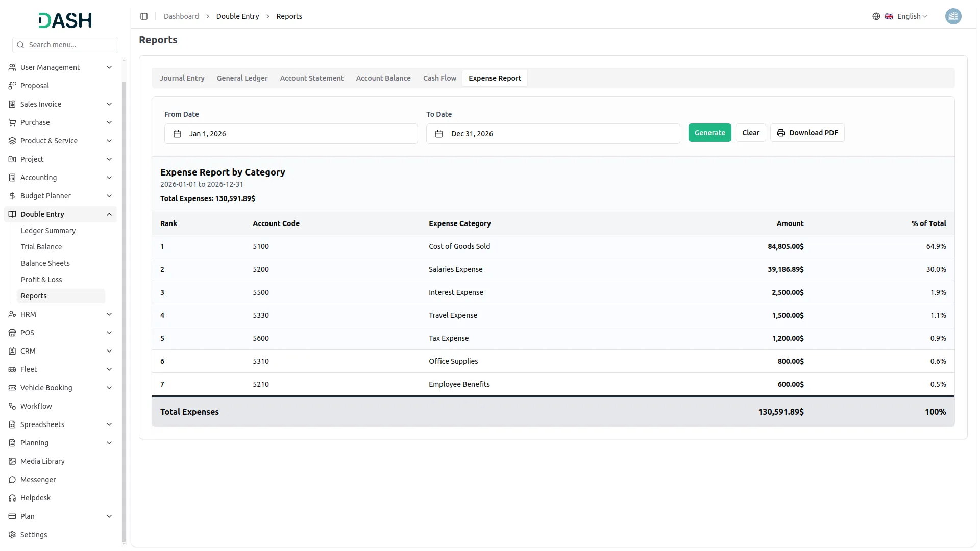Click the Helpdesk headset icon

click(12, 498)
